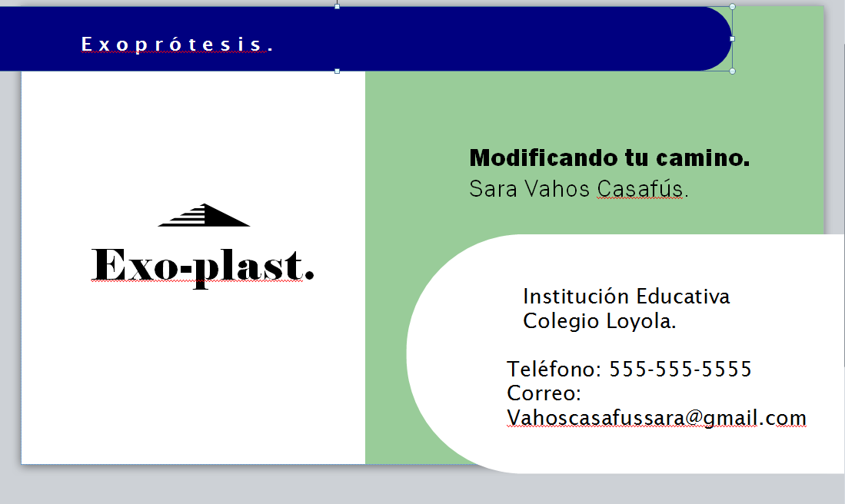Select the top-right corner resize handle

click(732, 7)
